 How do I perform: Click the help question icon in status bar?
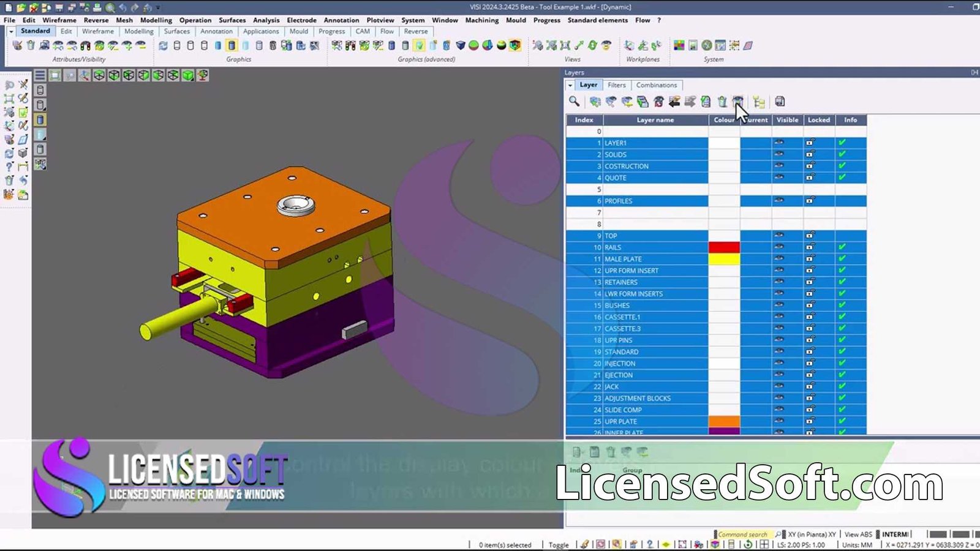[x=650, y=544]
